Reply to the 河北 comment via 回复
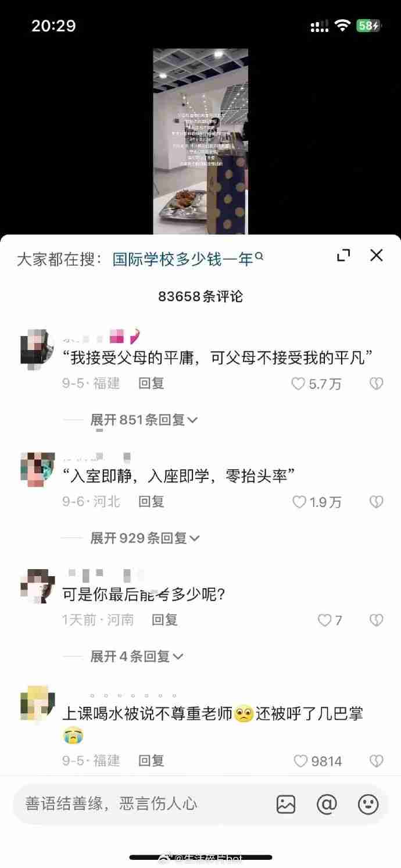Image resolution: width=401 pixels, height=868 pixels. click(151, 501)
